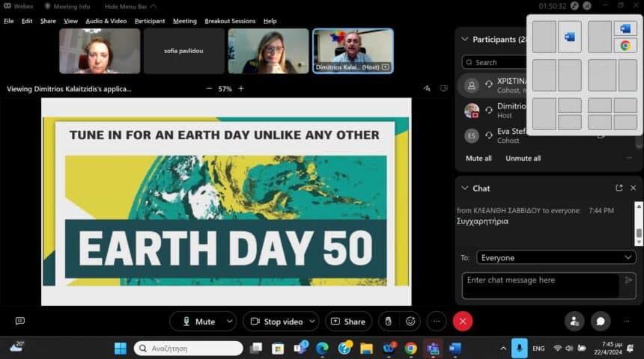
Task: Click the taskbar search box Αναζήτηση
Action: (189, 349)
